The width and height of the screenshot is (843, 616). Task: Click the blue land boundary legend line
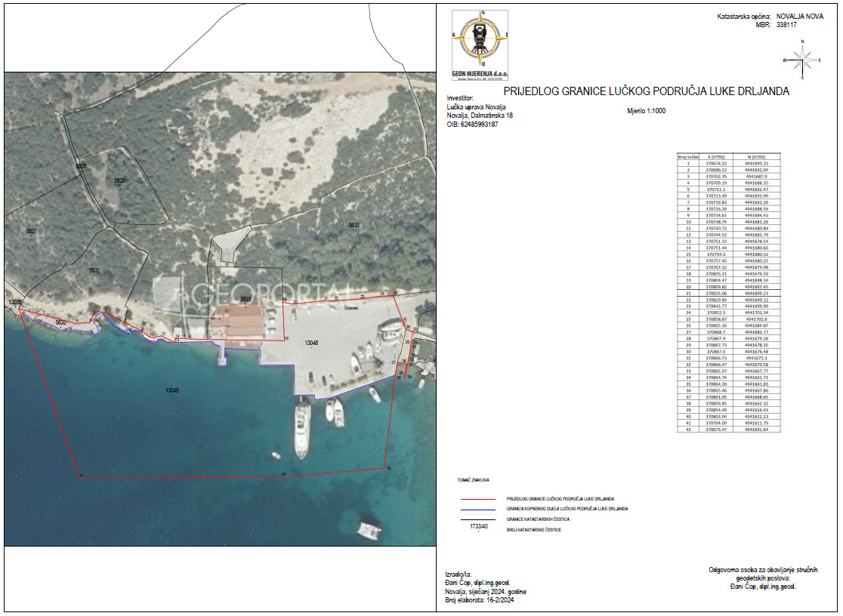(x=478, y=510)
